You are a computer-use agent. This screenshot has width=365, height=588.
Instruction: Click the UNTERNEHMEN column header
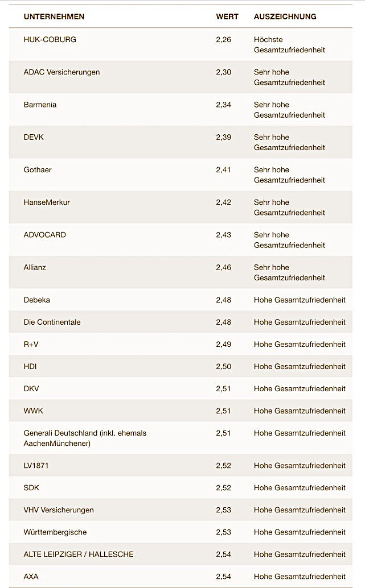pos(54,16)
